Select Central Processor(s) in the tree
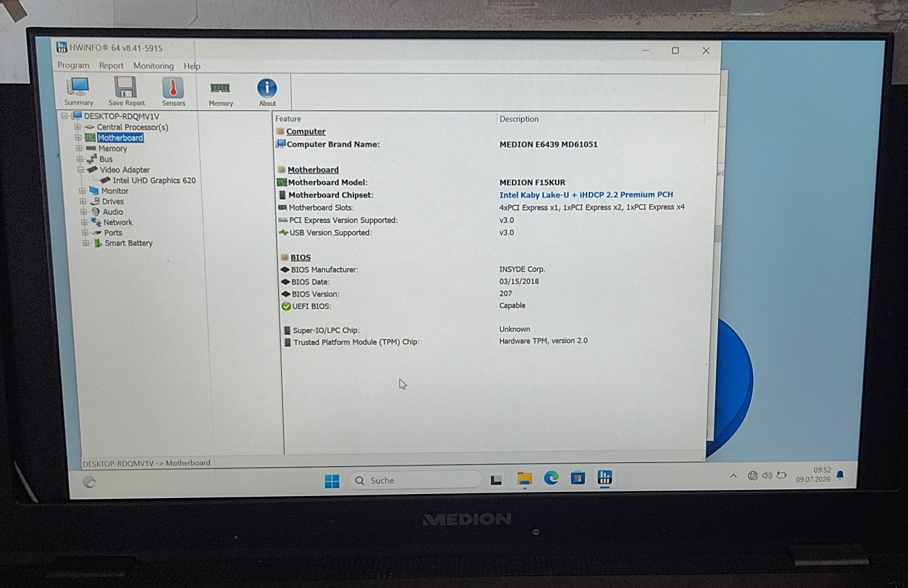This screenshot has height=588, width=908. pos(132,127)
